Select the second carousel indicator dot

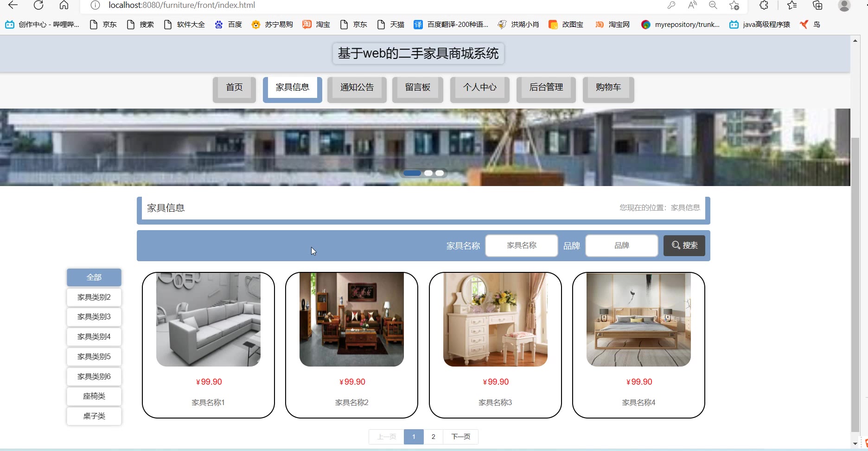[x=428, y=173]
